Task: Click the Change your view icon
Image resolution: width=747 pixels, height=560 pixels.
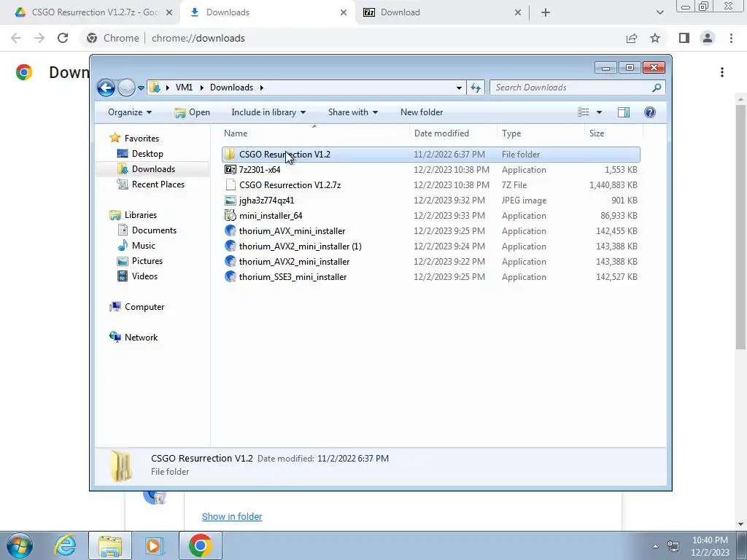Action: point(584,112)
